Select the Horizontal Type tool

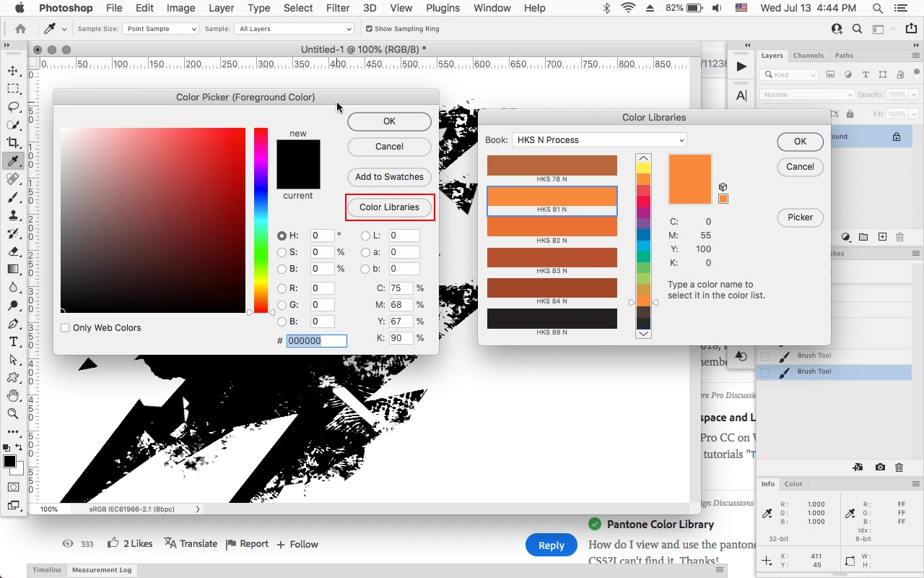tap(13, 342)
